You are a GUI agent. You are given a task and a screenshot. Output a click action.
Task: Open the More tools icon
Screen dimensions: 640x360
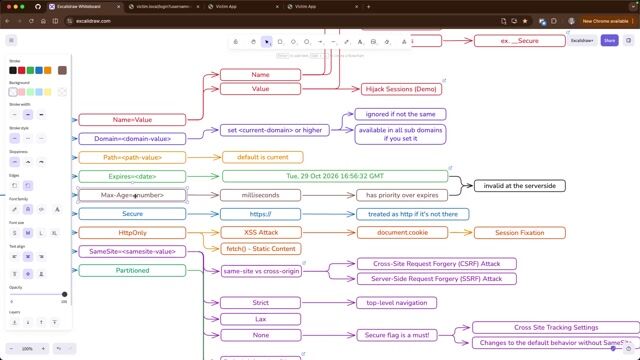pos(404,42)
